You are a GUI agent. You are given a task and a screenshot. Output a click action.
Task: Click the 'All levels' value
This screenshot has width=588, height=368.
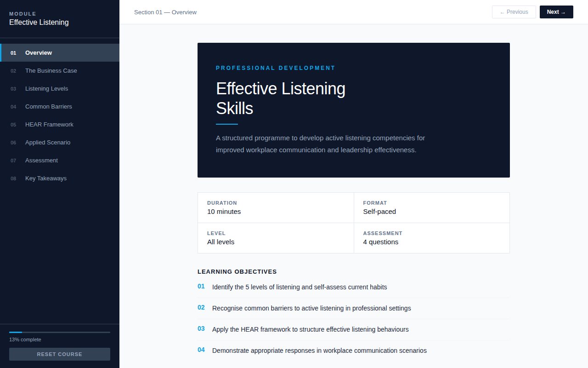[x=220, y=242]
